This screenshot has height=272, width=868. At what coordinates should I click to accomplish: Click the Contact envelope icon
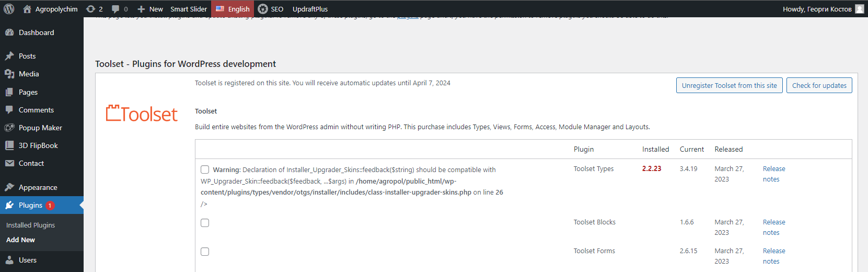tap(9, 163)
